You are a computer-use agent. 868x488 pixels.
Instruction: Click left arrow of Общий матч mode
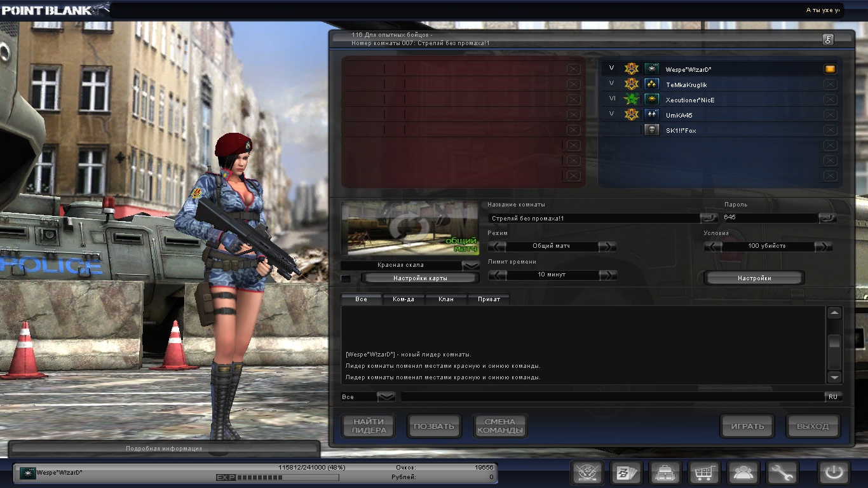[497, 247]
